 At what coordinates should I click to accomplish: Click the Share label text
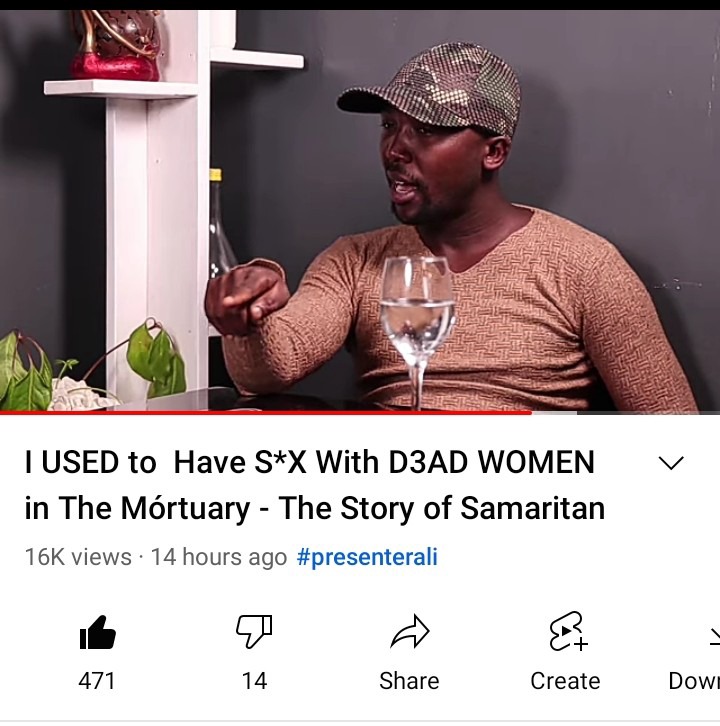pyautogui.click(x=409, y=681)
